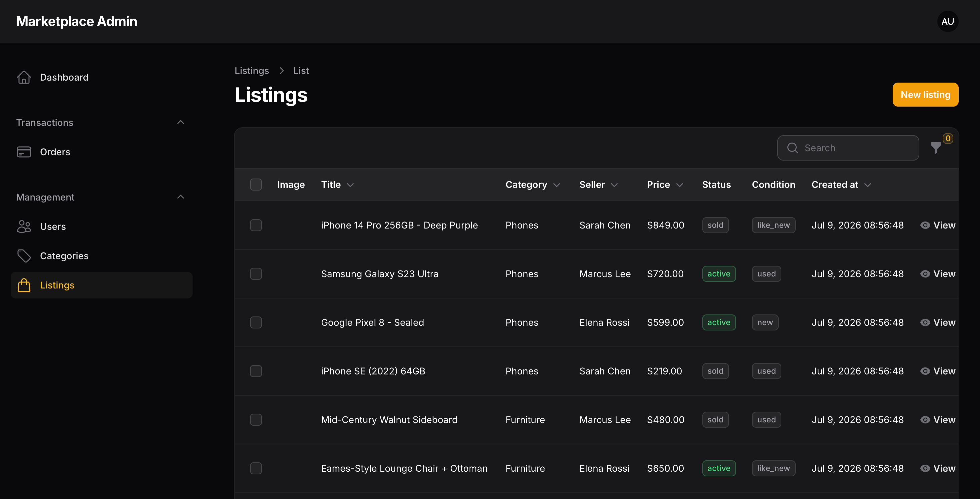
Task: Click the 'new' condition badge on Pixel 8 row
Action: [x=765, y=322]
